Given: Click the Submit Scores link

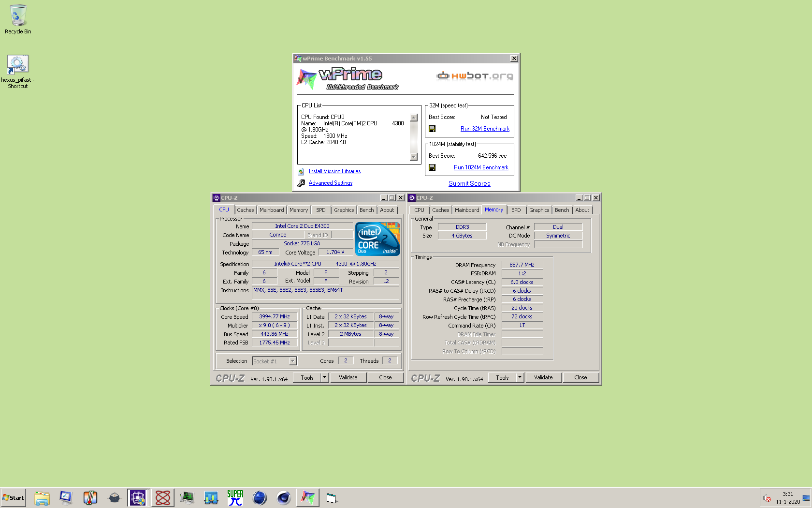Looking at the screenshot, I should point(469,184).
